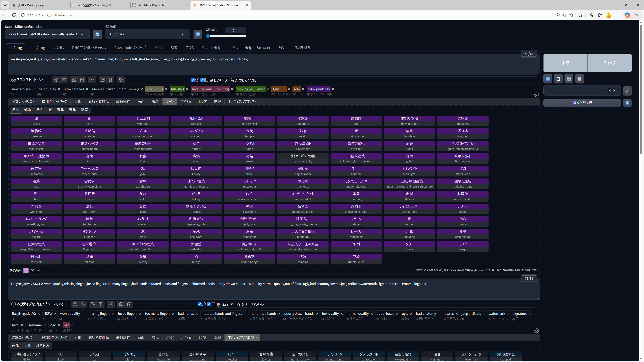
Task: Open the SD VAE Automatic dropdown
Action: click(148, 34)
